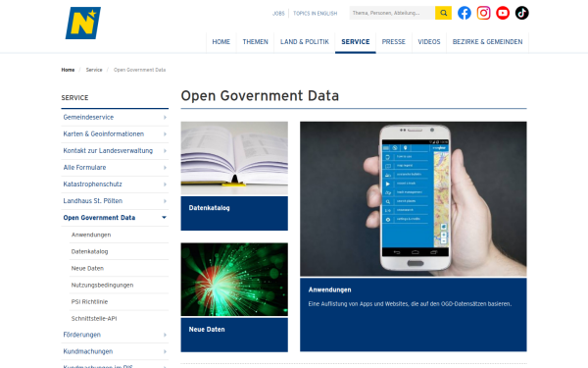Click Open Government Data sidebar item
The width and height of the screenshot is (588, 368).
click(99, 218)
